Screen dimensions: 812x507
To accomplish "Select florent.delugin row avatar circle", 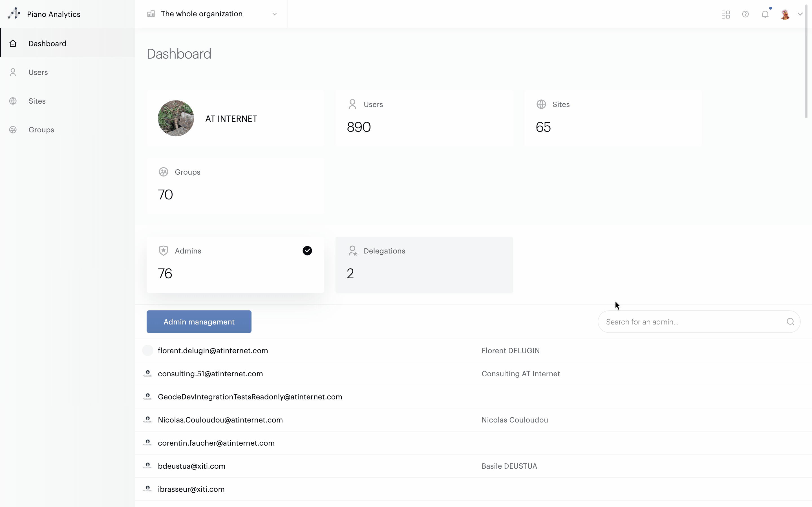I will pos(148,350).
